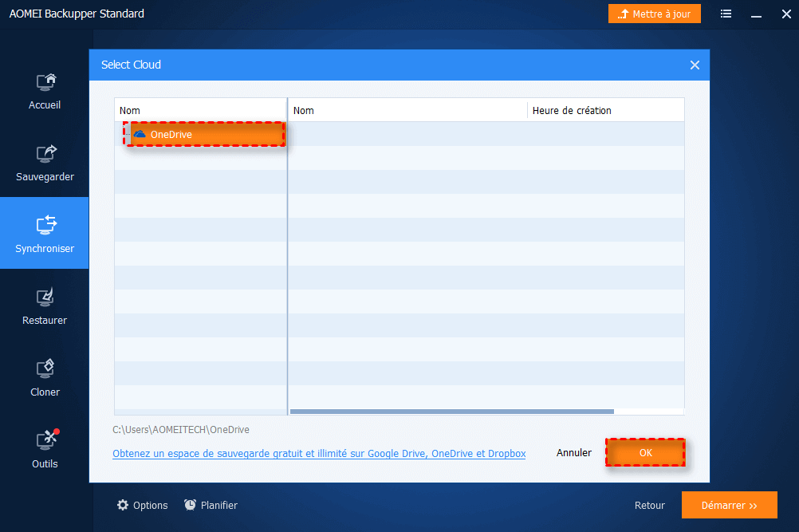Close the AOMEI Backupper window
This screenshot has width=799, height=532.
(786, 14)
